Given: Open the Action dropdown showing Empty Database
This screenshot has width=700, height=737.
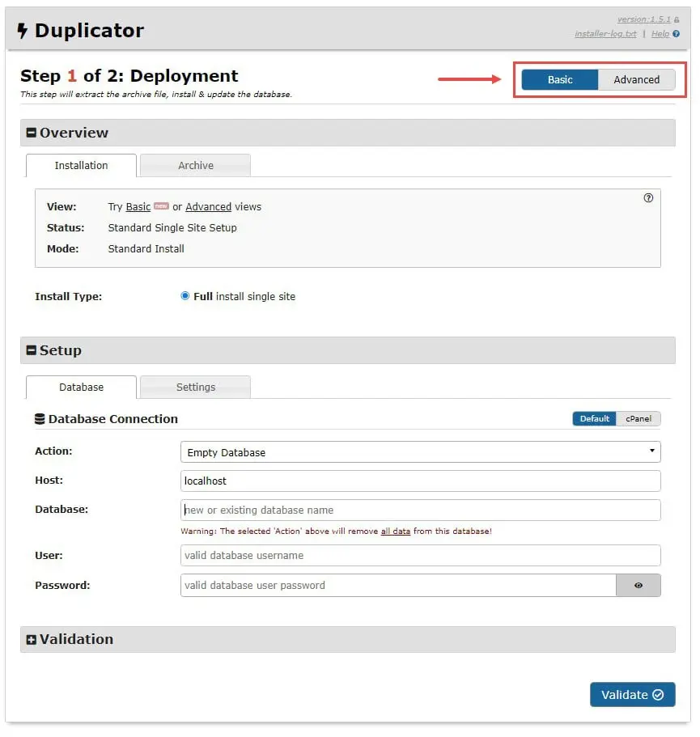Looking at the screenshot, I should (x=420, y=452).
